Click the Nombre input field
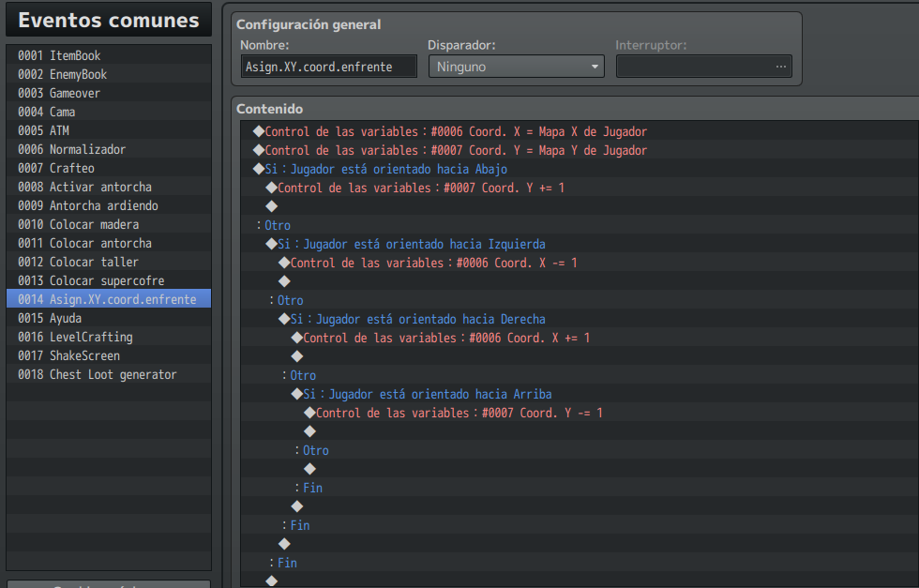The image size is (919, 588). coord(329,67)
